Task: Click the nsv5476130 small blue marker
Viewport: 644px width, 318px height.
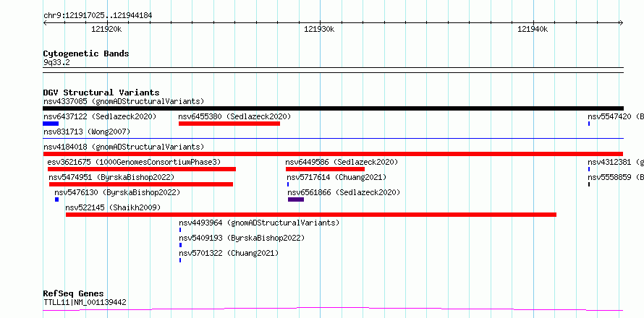Action: pyautogui.click(x=56, y=199)
